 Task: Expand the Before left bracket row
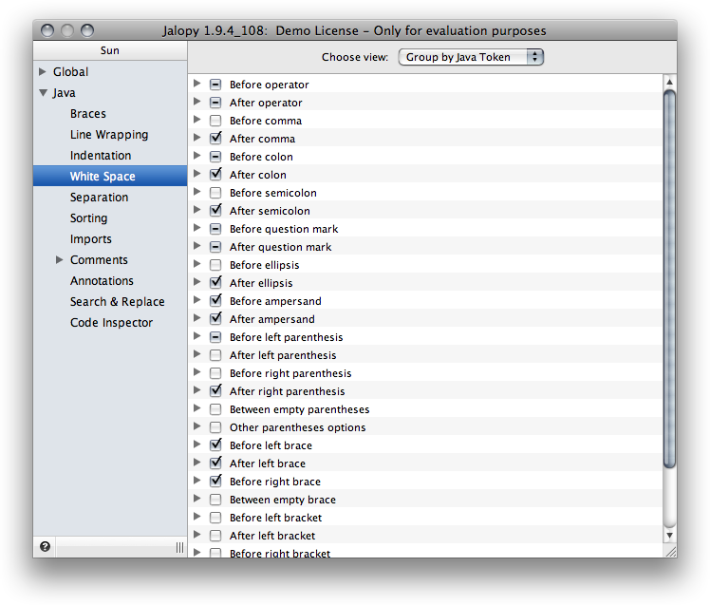(x=197, y=516)
